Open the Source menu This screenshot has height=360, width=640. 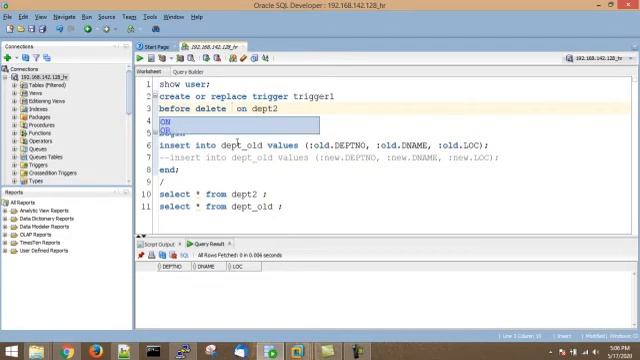tap(107, 17)
